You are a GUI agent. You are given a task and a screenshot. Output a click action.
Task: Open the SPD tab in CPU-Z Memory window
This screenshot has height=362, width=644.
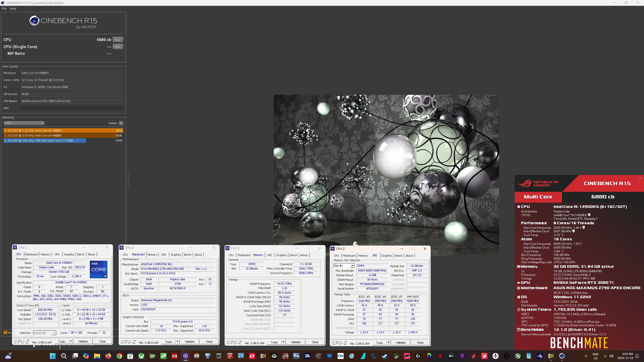270,255
